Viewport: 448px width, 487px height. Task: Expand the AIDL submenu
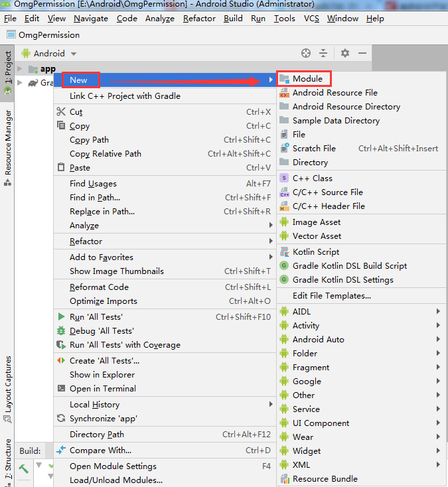(x=438, y=311)
